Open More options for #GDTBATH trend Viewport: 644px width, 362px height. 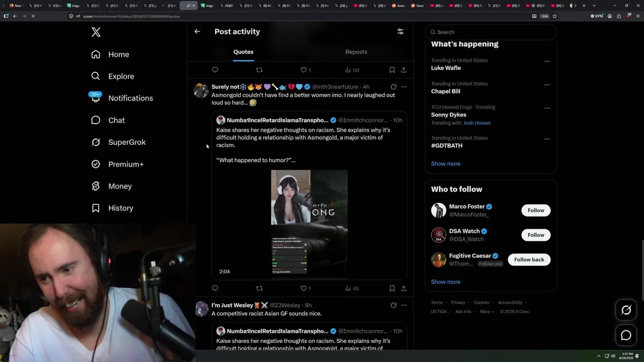(547, 139)
